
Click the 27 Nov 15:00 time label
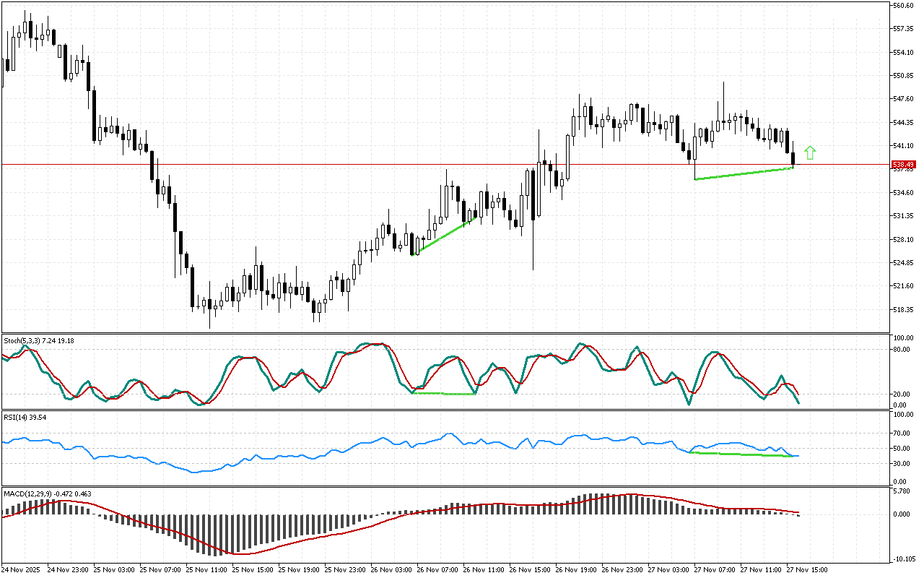click(807, 569)
